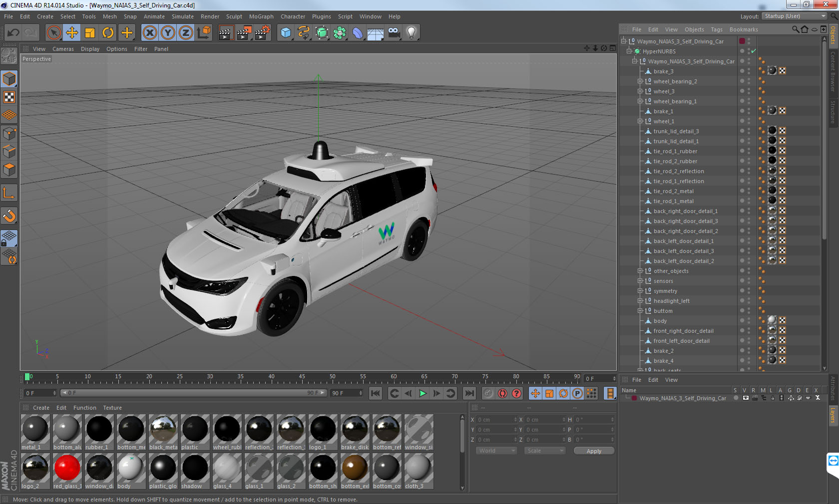This screenshot has height=504, width=839.
Task: Render the active view
Action: (x=226, y=33)
